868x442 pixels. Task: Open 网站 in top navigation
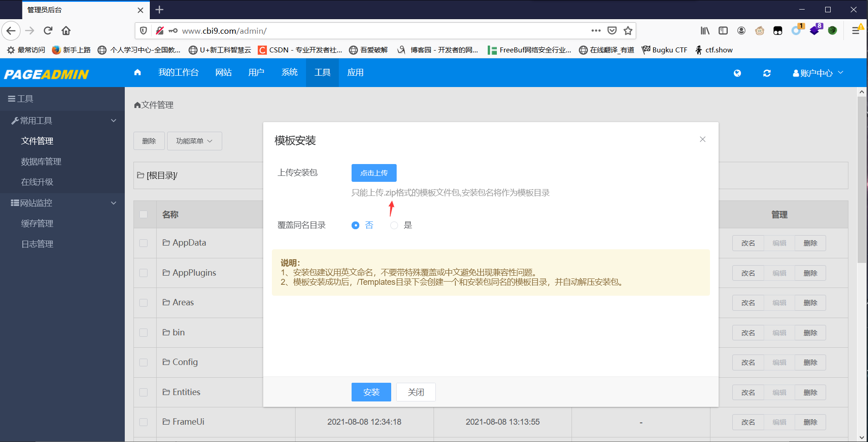[224, 72]
